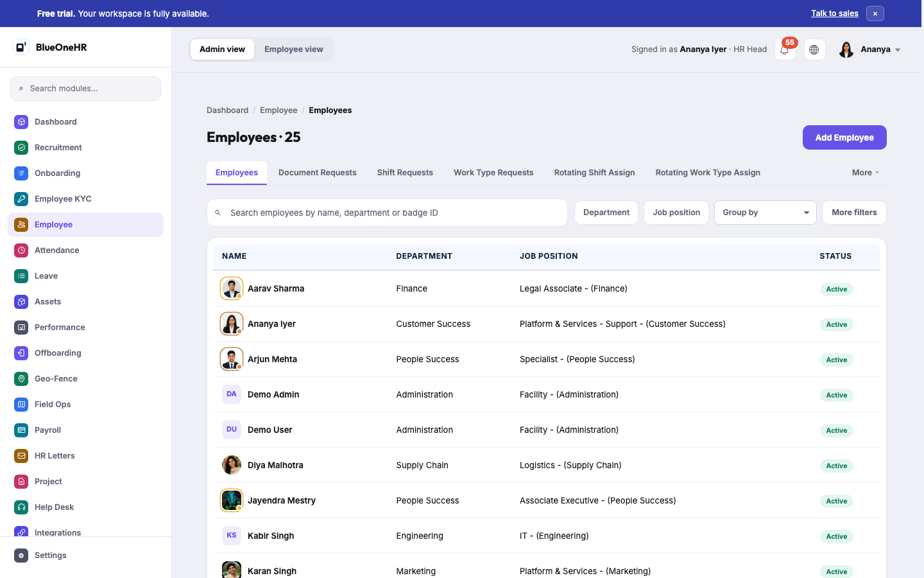Image resolution: width=924 pixels, height=578 pixels.
Task: Open Rotating Shift Assign tab
Action: click(594, 173)
